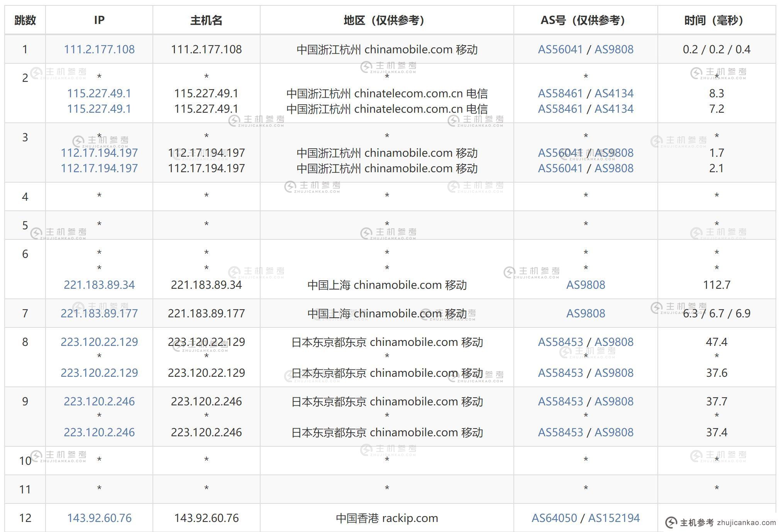The image size is (779, 532).
Task: Select hostname text 221.183.89.177
Action: click(x=206, y=313)
